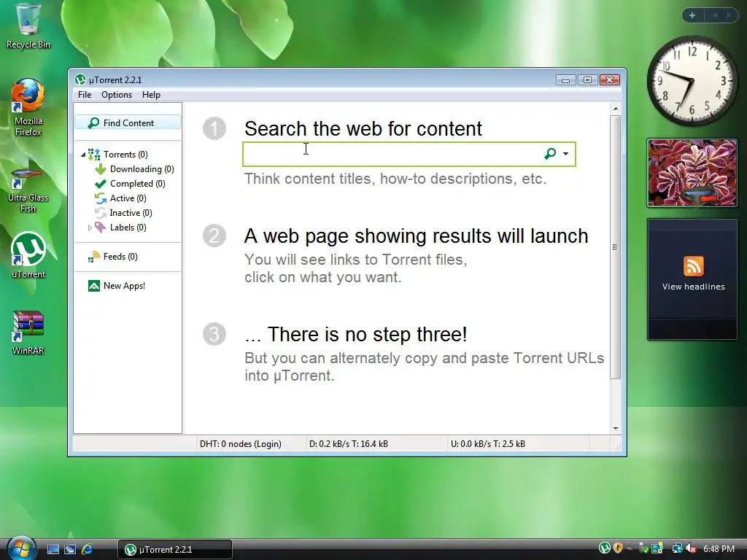Viewport: 747px width, 560px height.
Task: Click the 6:48 PM taskbar clock
Action: click(719, 549)
